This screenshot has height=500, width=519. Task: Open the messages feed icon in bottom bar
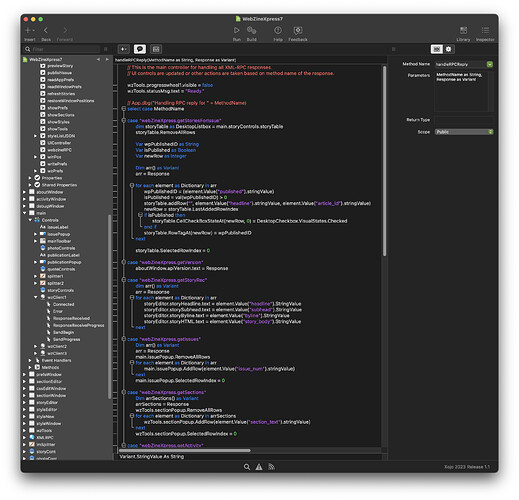pyautogui.click(x=271, y=467)
